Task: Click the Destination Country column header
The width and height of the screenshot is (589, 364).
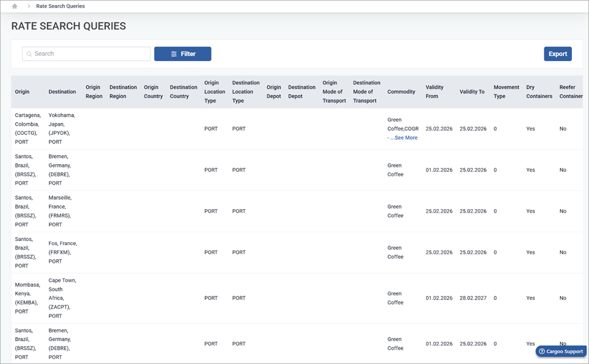Action: (184, 91)
